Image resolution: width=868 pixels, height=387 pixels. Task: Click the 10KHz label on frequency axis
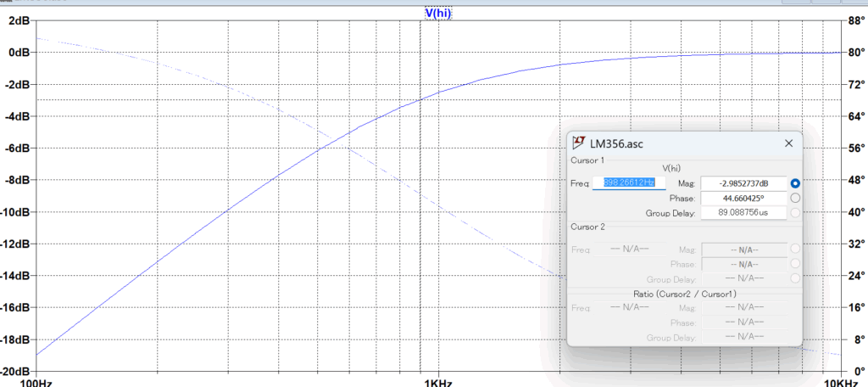837,381
